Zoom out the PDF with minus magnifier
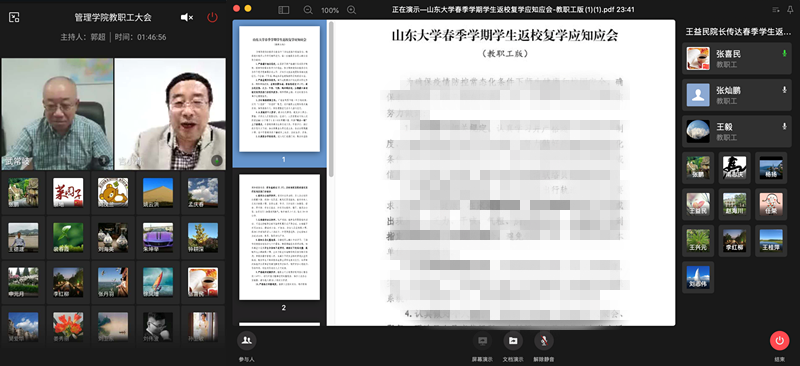This screenshot has width=800, height=366. (308, 10)
